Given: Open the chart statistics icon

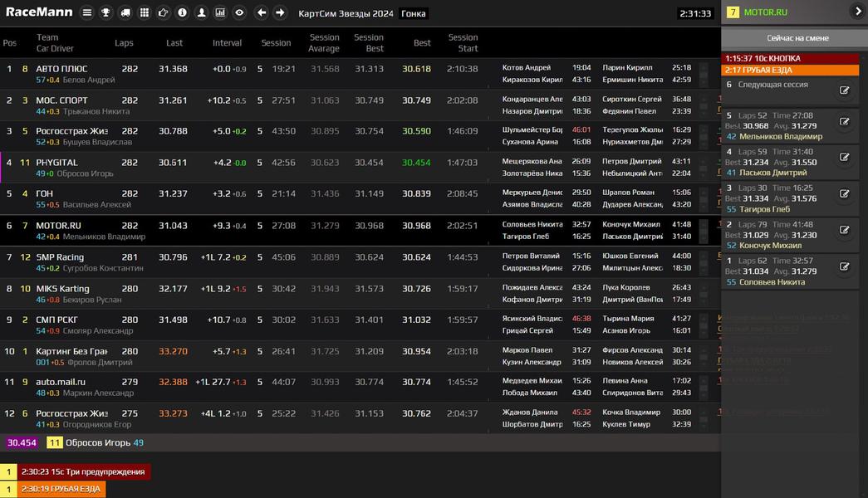Looking at the screenshot, I should (220, 12).
